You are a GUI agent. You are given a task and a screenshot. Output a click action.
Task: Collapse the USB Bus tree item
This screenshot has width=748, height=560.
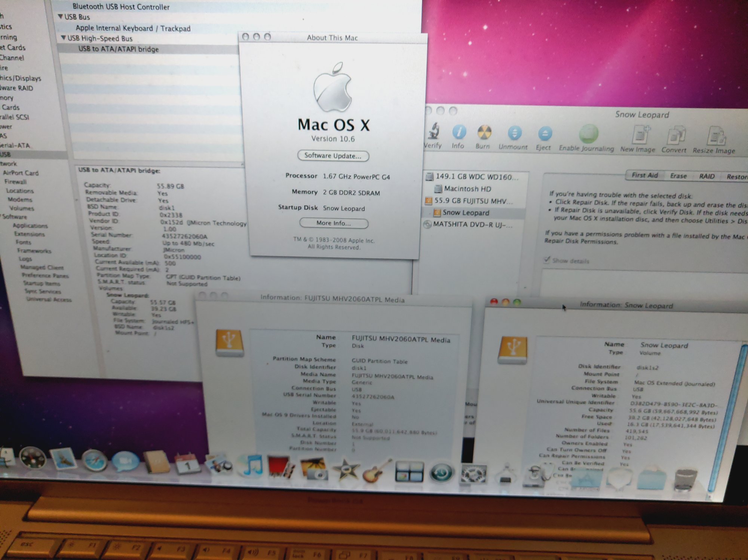click(x=60, y=17)
